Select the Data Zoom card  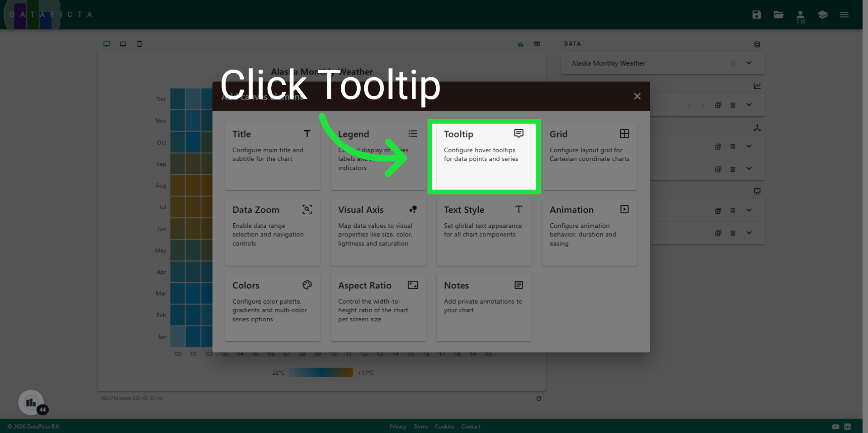click(273, 231)
